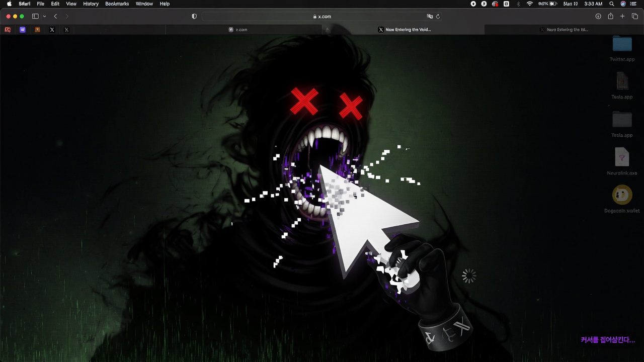Open the 3:33 AM clock
Screen dimensions: 644x362
tap(594, 4)
